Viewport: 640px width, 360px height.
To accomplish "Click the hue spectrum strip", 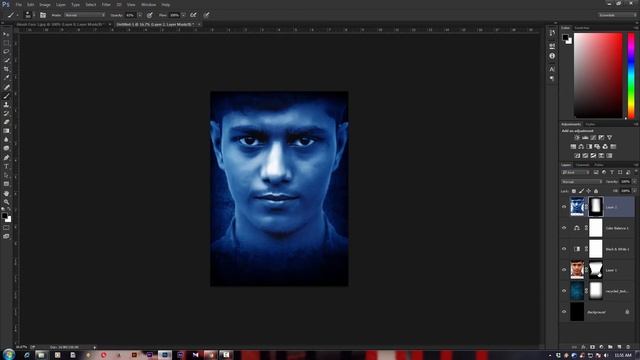I will click(x=631, y=76).
